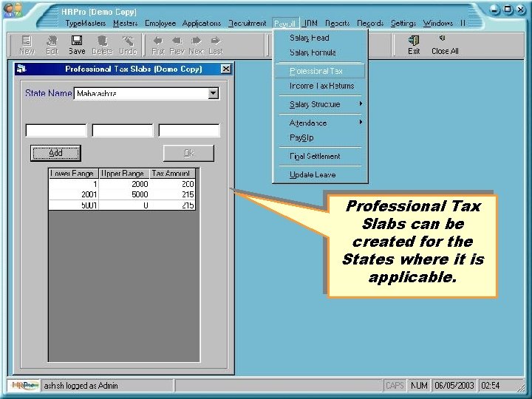This screenshot has height=399, width=532.
Task: Click HRPro logo in status bar
Action: click(24, 386)
